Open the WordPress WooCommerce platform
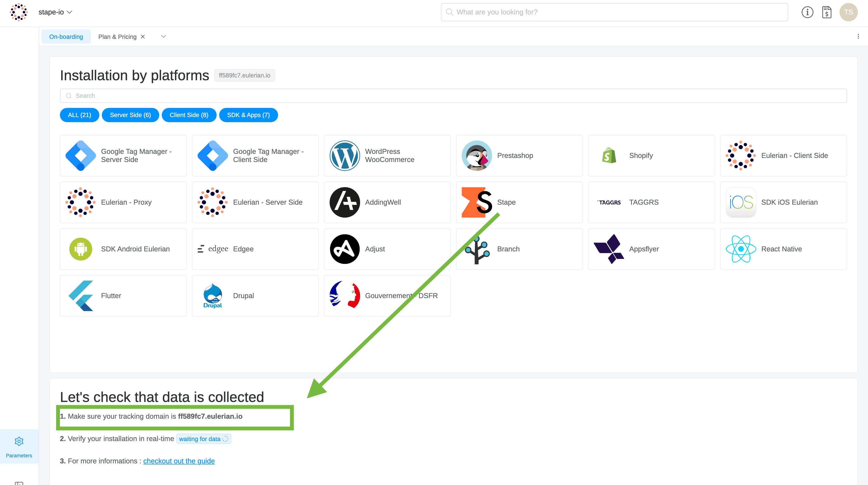Image resolution: width=868 pixels, height=485 pixels. tap(387, 155)
